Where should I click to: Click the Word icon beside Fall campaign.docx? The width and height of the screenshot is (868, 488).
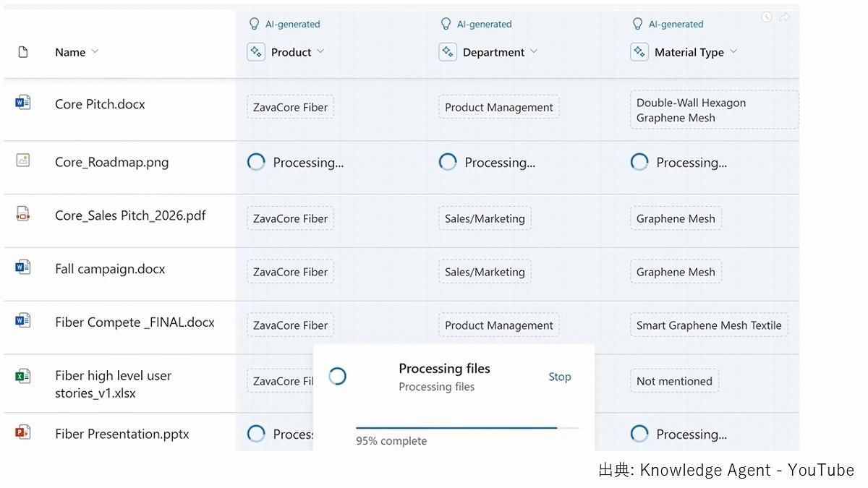22,267
